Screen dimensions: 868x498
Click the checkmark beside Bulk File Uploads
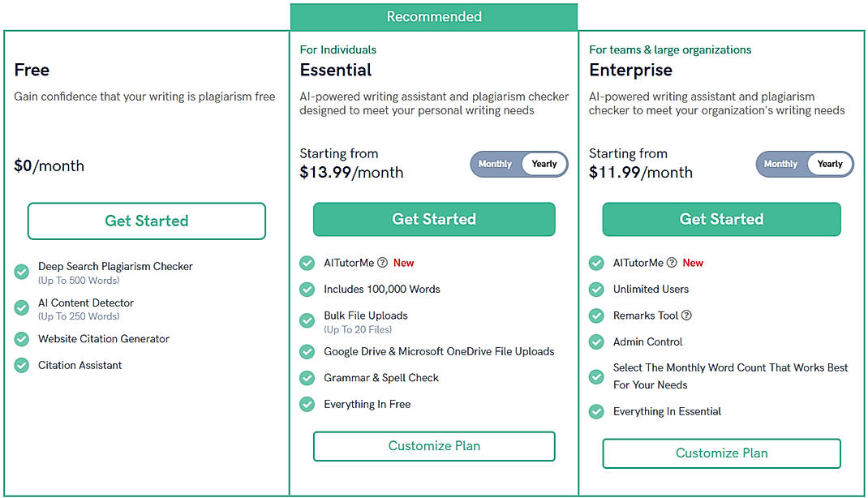click(x=307, y=320)
